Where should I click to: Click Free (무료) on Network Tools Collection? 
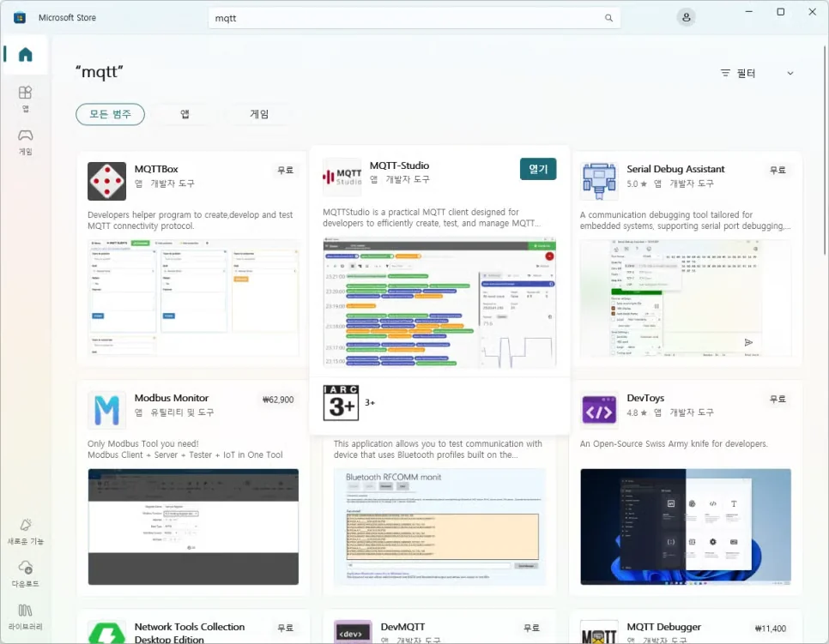tap(286, 628)
